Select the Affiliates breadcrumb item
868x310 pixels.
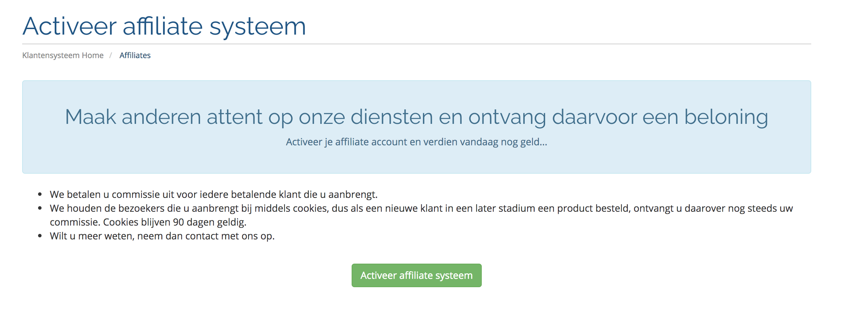coord(135,55)
